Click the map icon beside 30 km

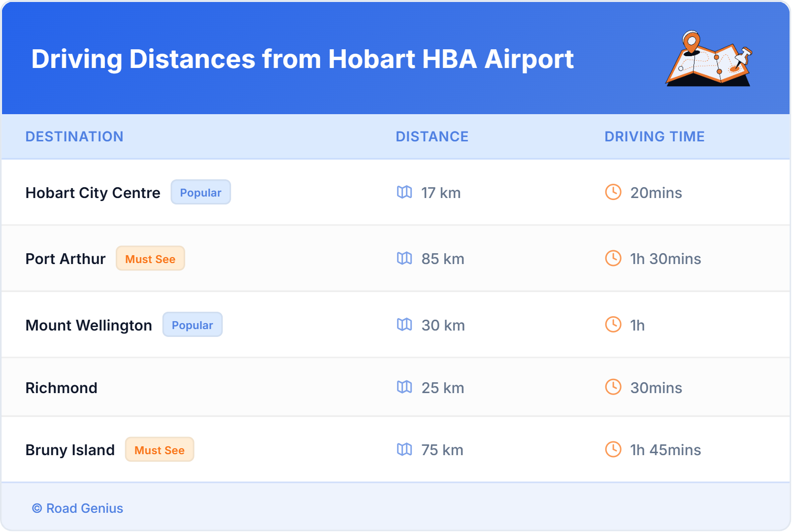[404, 325]
